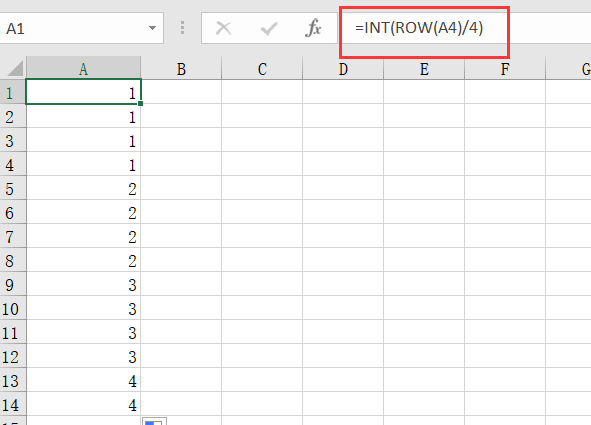
Task: Click cell A3 containing 1
Action: tap(83, 140)
